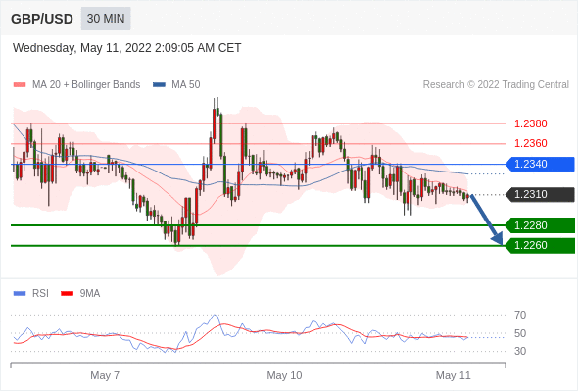Click the MA 20 Bollinger Bands swatch

coord(20,85)
